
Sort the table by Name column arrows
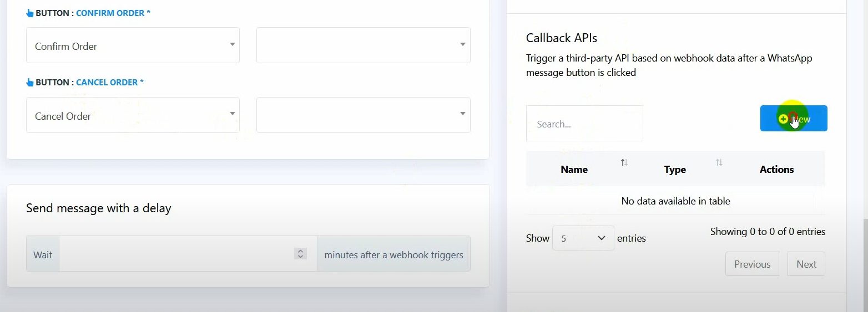tap(624, 162)
